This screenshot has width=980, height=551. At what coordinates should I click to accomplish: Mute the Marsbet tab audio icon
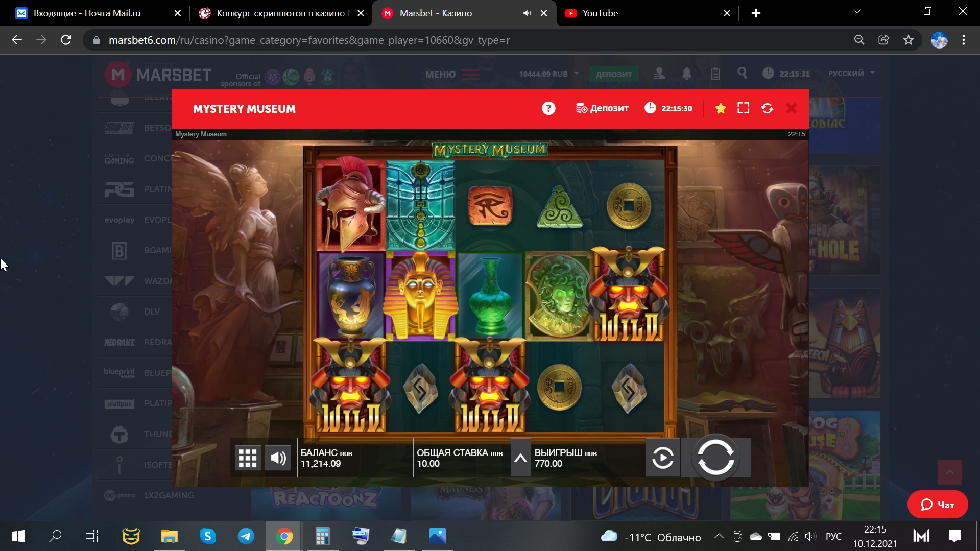527,13
